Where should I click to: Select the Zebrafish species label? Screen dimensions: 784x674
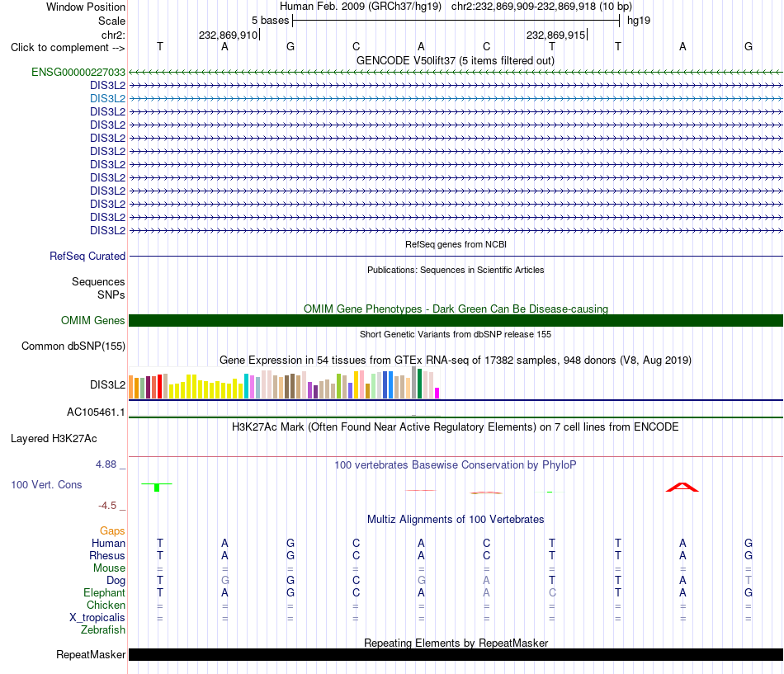click(103, 630)
